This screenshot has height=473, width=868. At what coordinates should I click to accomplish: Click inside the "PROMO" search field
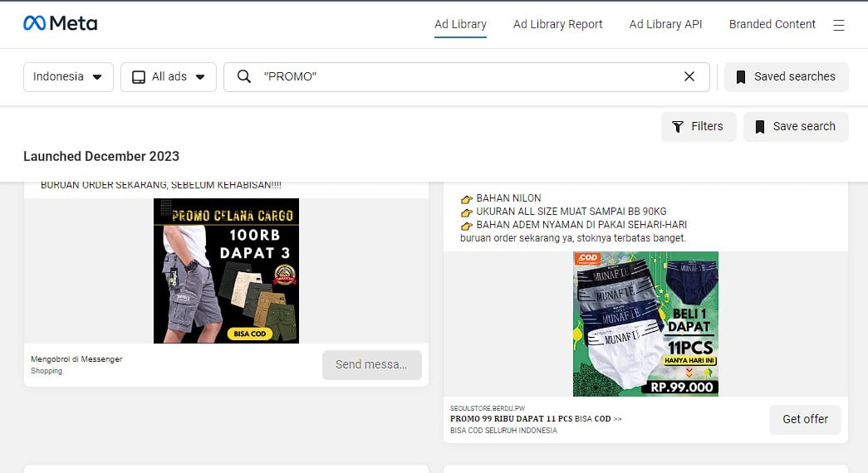465,76
